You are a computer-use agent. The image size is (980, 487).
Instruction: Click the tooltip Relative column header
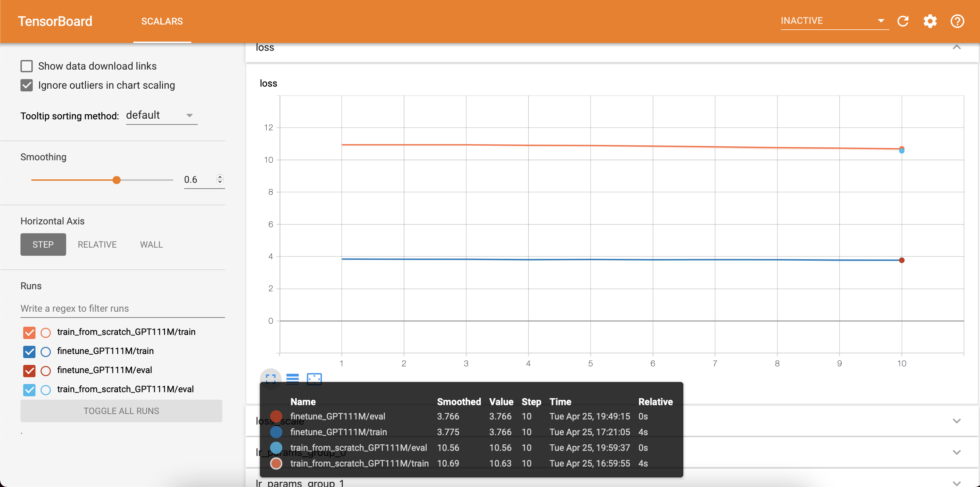(x=655, y=402)
